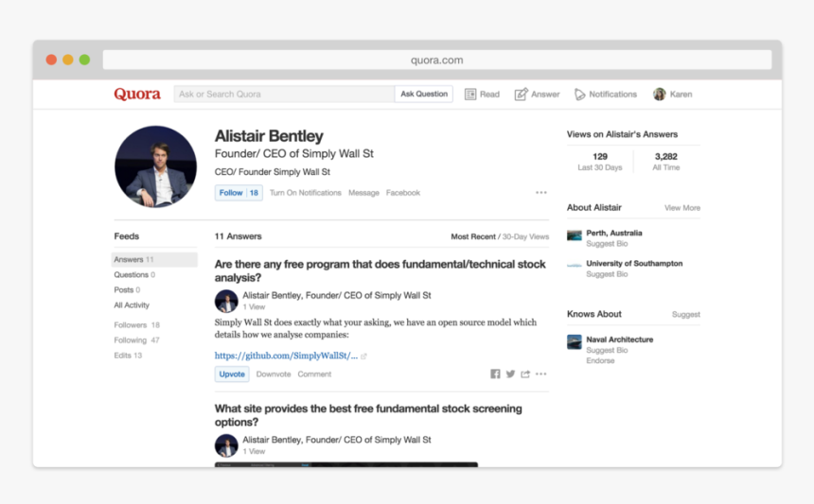
Task: Click the Naval Architecture topic thumbnail
Action: tap(575, 341)
